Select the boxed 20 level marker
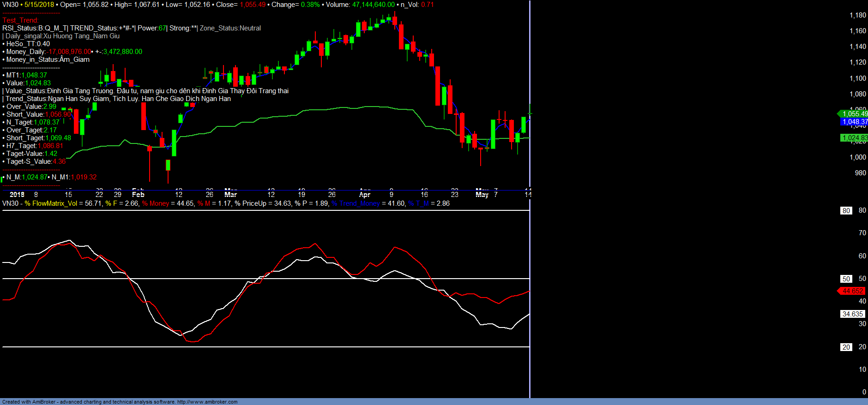868x405 pixels. point(846,347)
